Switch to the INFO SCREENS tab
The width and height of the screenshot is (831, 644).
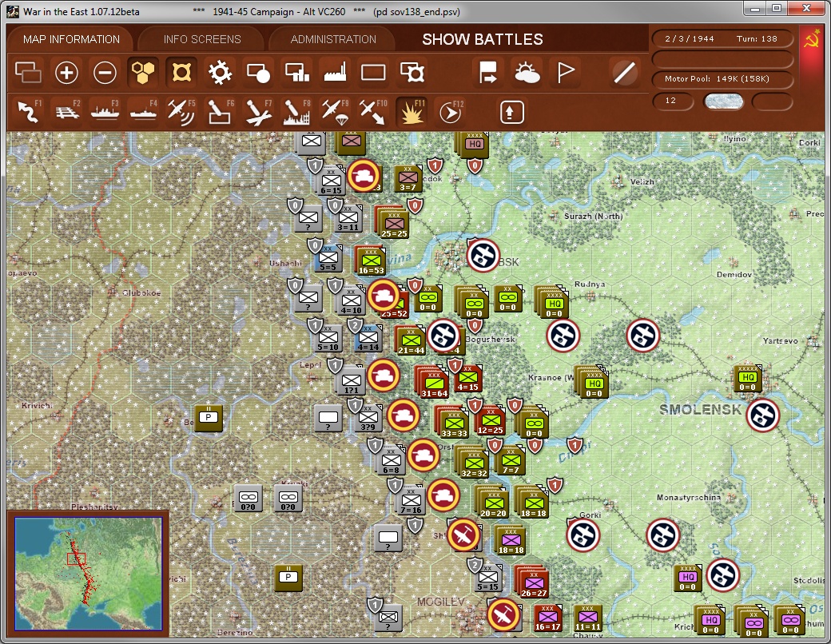coord(202,39)
